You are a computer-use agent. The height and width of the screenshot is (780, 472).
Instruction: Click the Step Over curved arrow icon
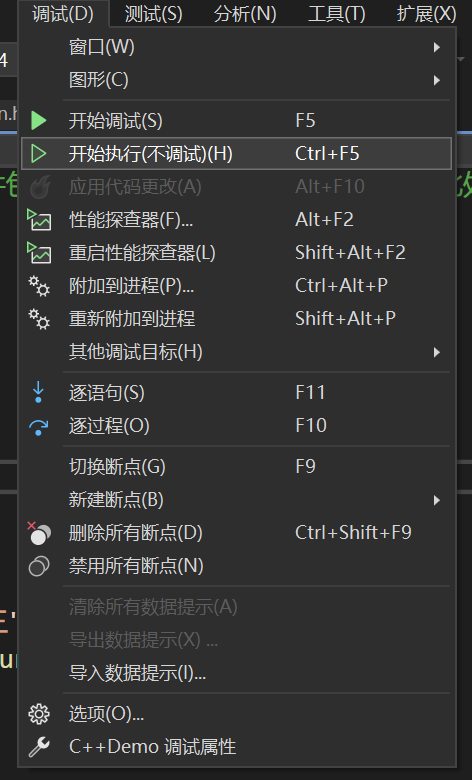click(x=38, y=427)
